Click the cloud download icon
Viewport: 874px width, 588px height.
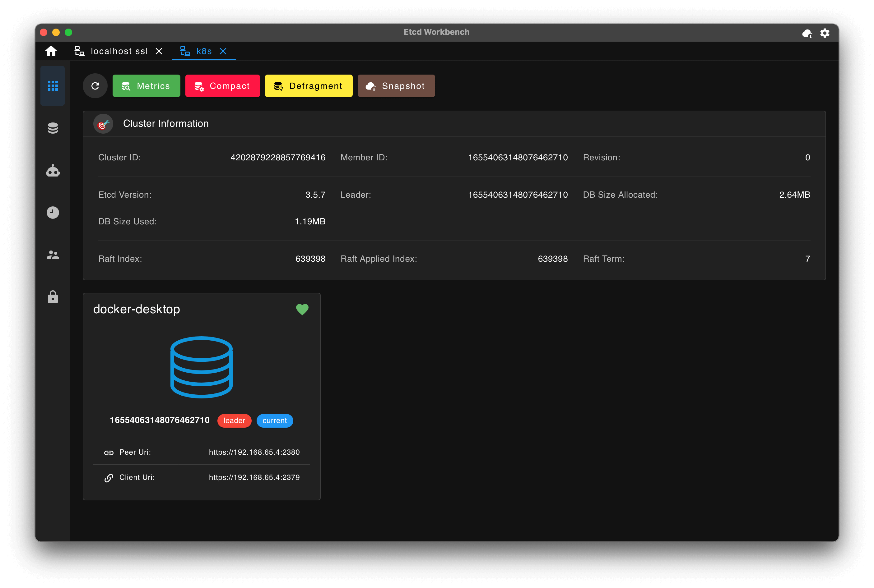click(x=807, y=33)
